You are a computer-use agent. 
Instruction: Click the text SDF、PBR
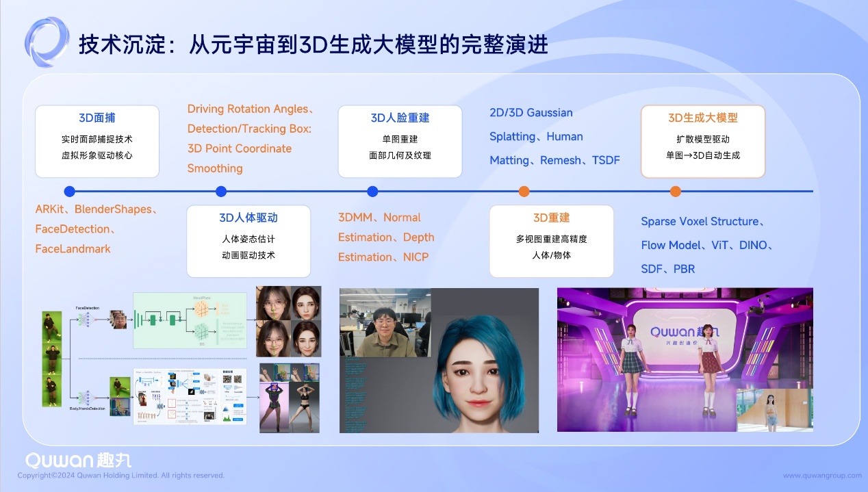coord(668,269)
